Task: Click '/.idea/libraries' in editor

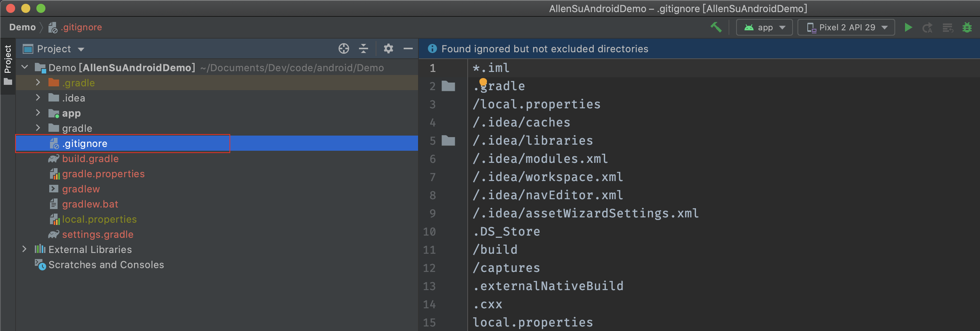Action: [533, 141]
